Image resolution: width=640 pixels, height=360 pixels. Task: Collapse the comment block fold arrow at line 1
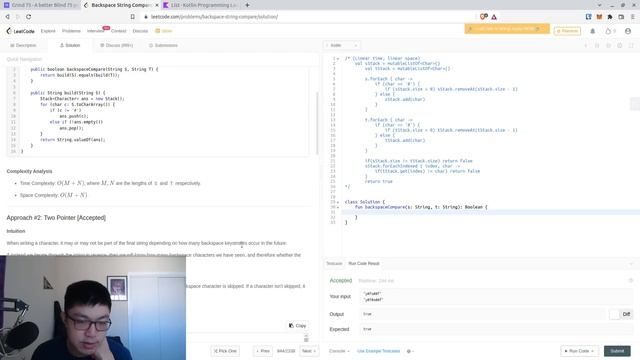[x=338, y=59]
